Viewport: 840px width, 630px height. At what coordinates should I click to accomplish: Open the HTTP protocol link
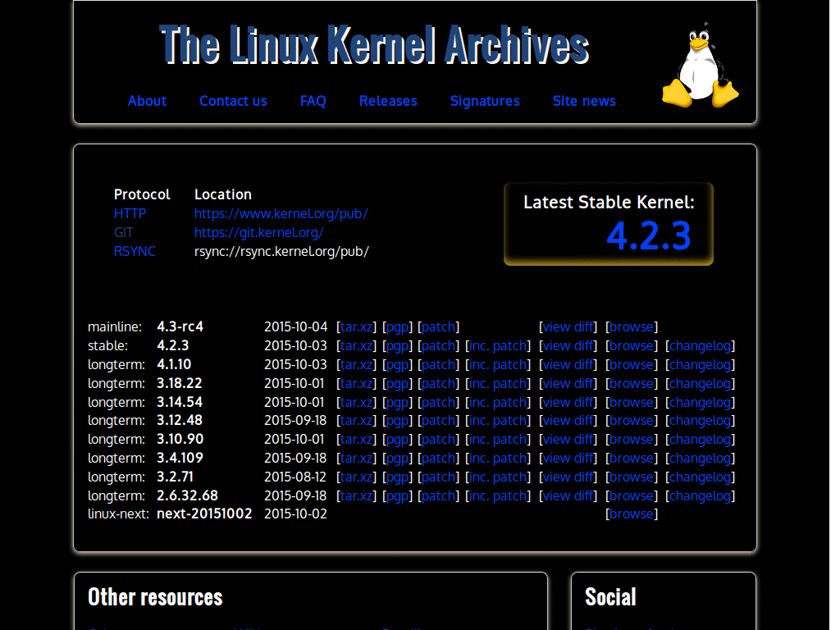point(130,213)
